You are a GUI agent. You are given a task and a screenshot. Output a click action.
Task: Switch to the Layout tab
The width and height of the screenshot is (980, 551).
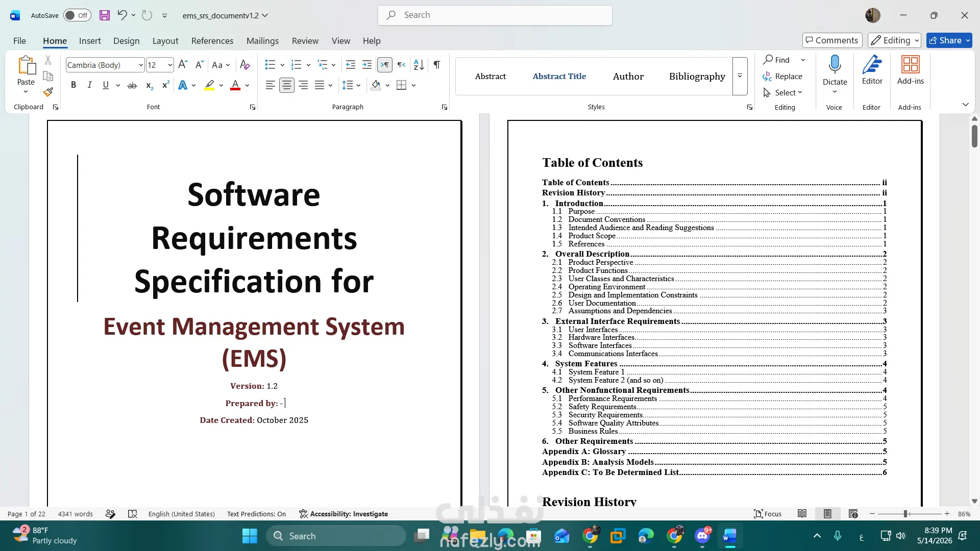coord(165,41)
